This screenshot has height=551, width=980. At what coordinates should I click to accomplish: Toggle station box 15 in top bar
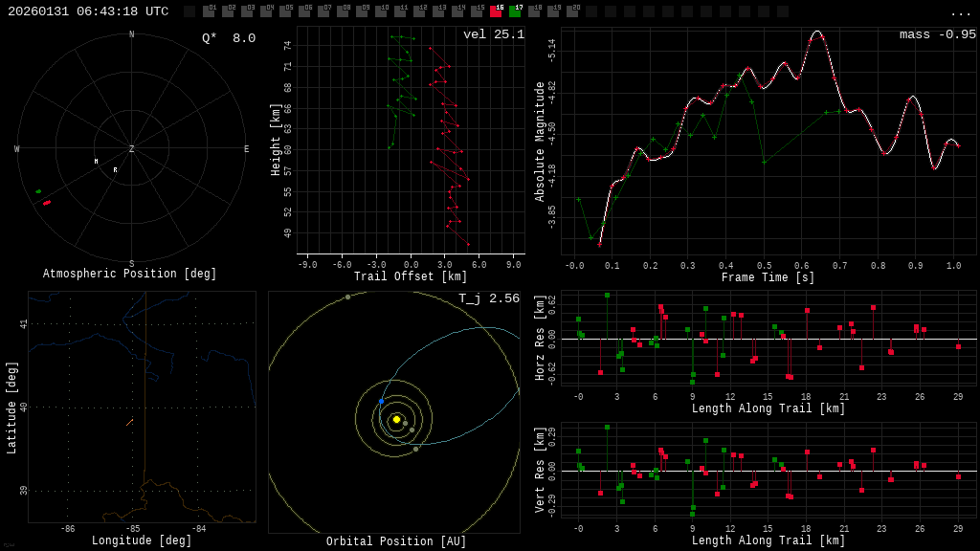(x=477, y=11)
